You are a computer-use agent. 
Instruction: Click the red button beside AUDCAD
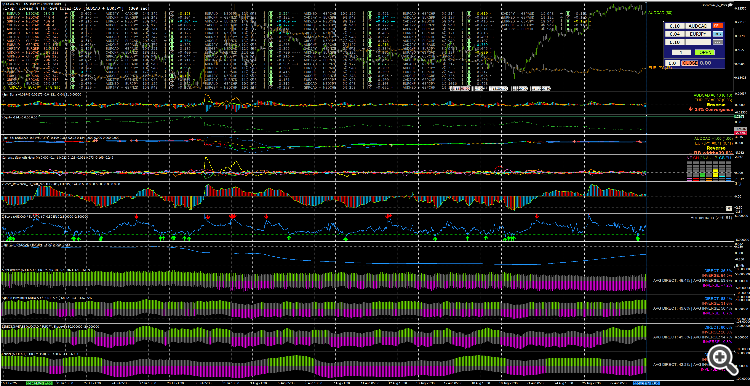pos(718,25)
